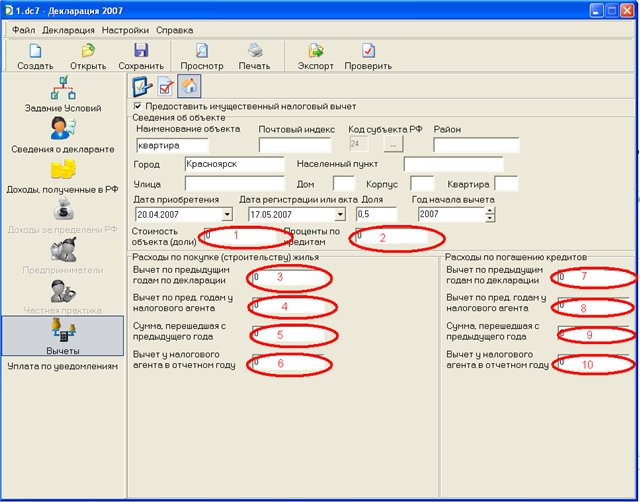Open the Настройки menu
The width and height of the screenshot is (640, 502).
[x=125, y=30]
